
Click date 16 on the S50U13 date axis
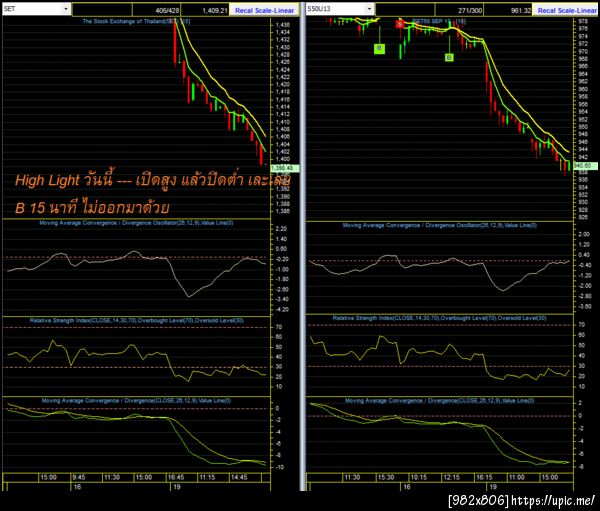407,487
